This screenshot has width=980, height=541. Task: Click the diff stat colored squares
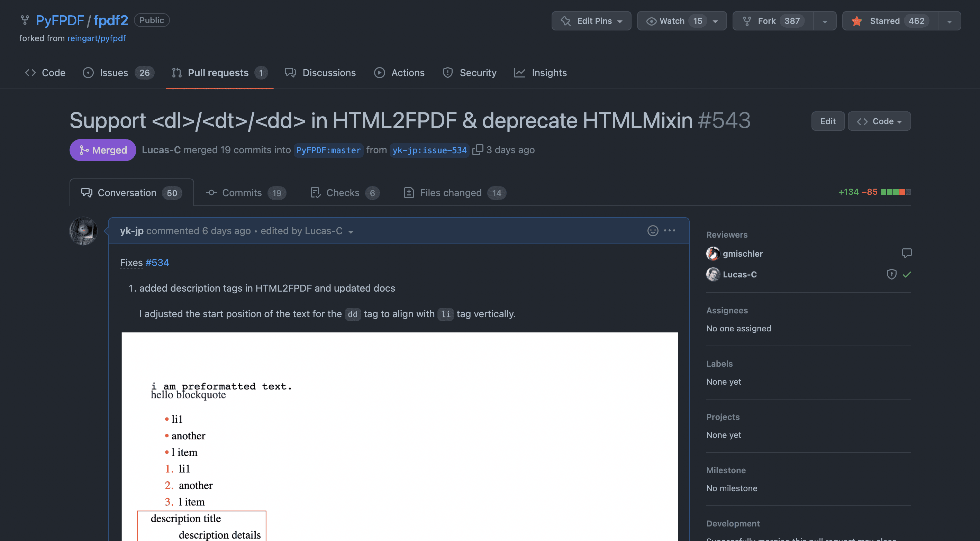pyautogui.click(x=896, y=192)
